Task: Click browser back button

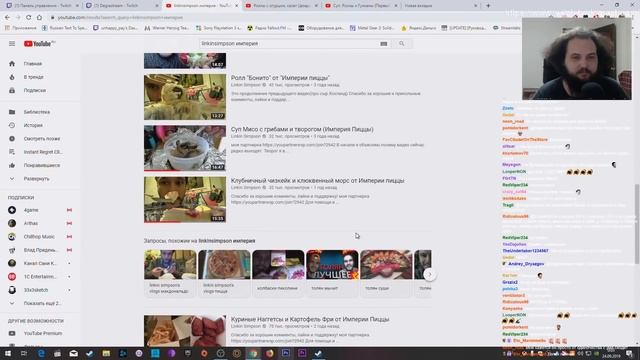Action: click(x=7, y=18)
